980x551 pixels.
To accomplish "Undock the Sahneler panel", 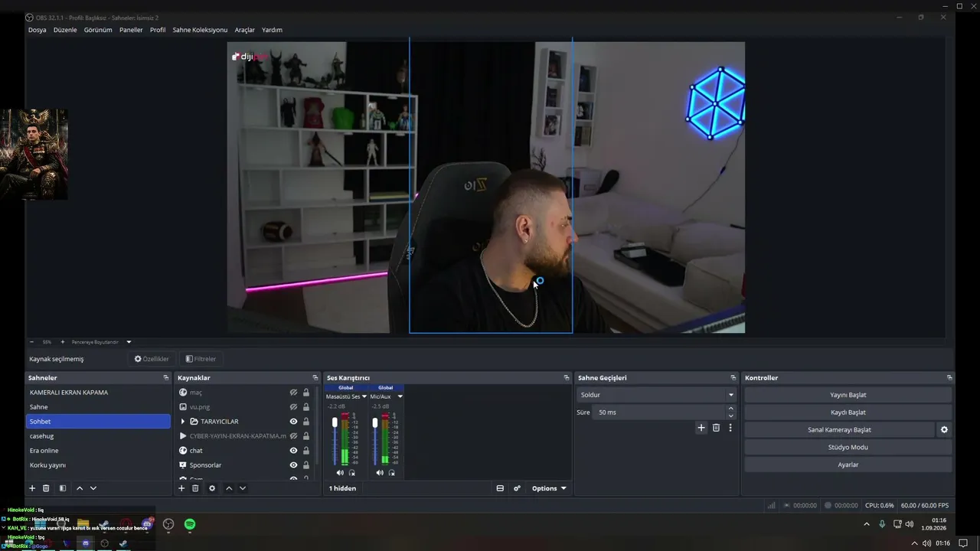I will pyautogui.click(x=166, y=378).
